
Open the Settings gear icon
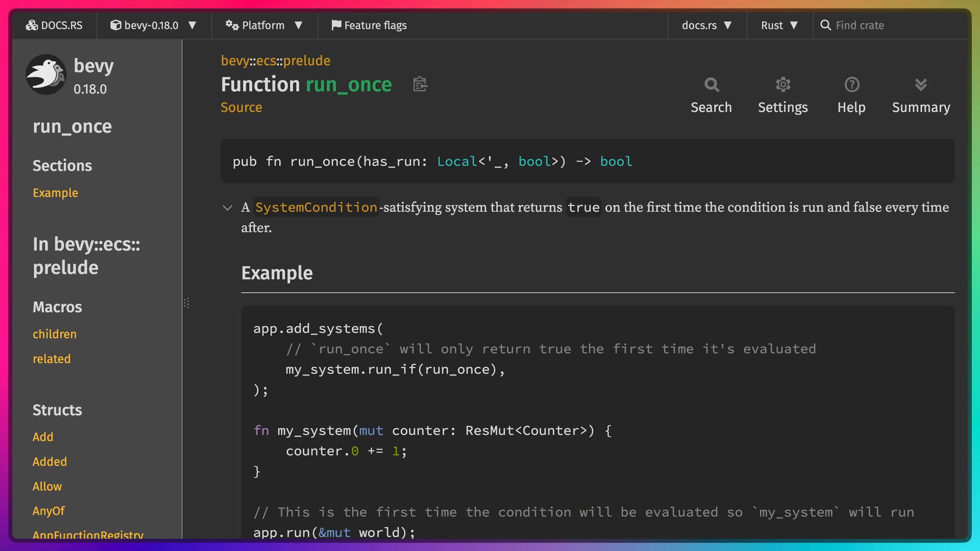tap(782, 85)
